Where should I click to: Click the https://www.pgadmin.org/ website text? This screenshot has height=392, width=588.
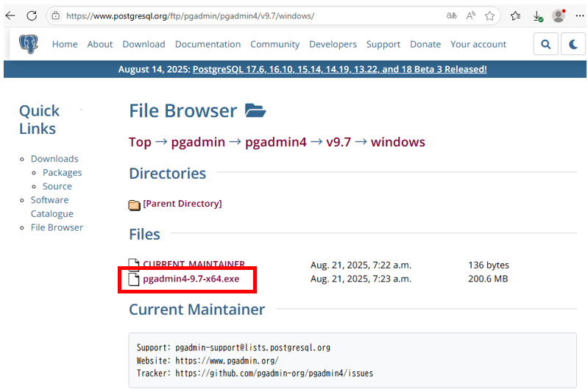pos(227,360)
